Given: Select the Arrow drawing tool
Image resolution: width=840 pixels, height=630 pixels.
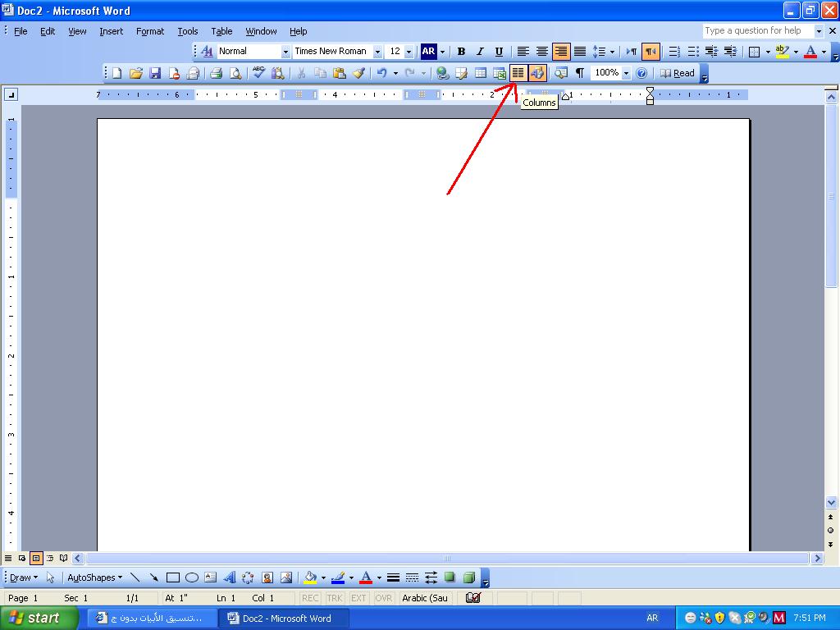Looking at the screenshot, I should pyautogui.click(x=153, y=577).
